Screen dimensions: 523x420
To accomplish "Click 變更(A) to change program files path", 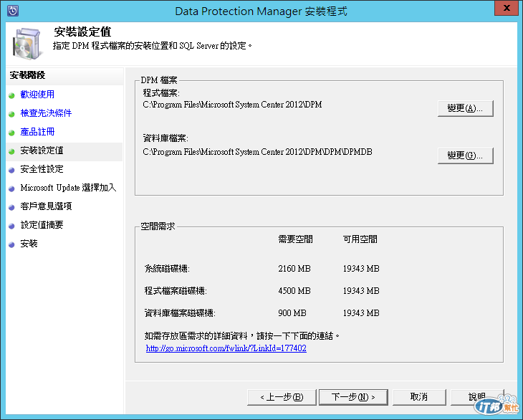I will [465, 108].
